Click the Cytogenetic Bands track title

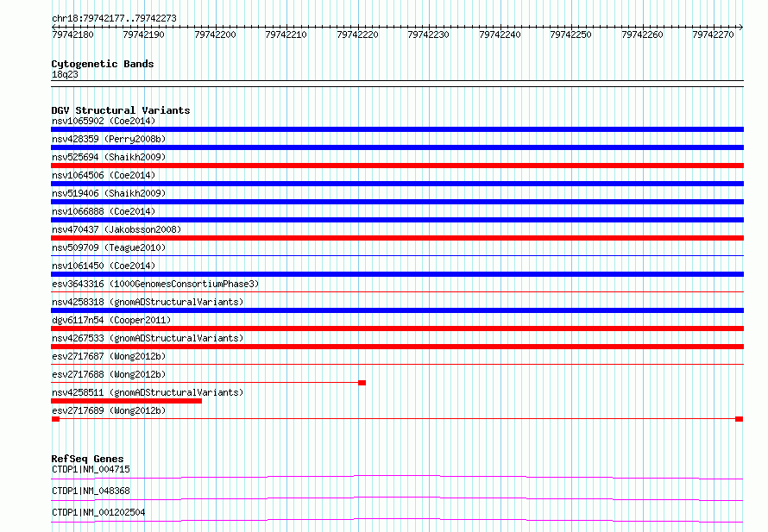pos(103,64)
